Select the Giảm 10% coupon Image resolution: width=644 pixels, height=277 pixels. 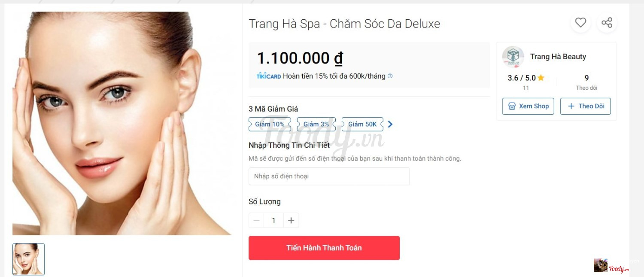coord(270,124)
